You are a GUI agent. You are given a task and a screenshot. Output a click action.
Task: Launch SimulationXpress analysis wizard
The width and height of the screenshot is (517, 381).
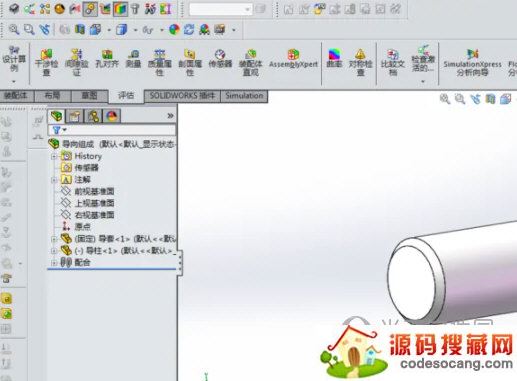pos(472,62)
